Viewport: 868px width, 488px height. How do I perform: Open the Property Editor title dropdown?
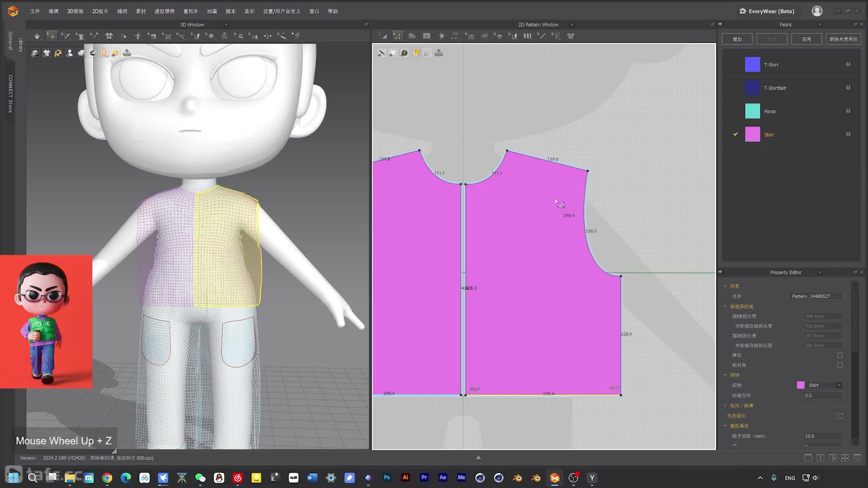[819, 272]
